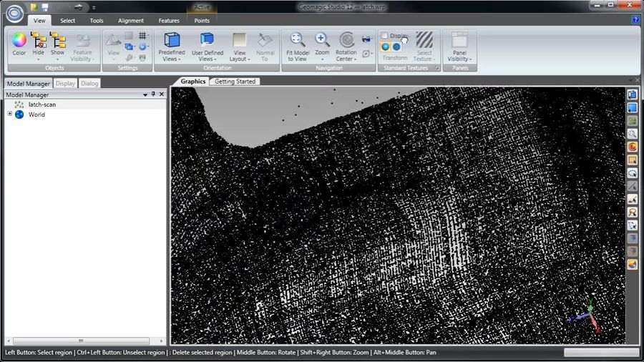Toggle the Display checkbox in Standard Textures

coord(384,35)
